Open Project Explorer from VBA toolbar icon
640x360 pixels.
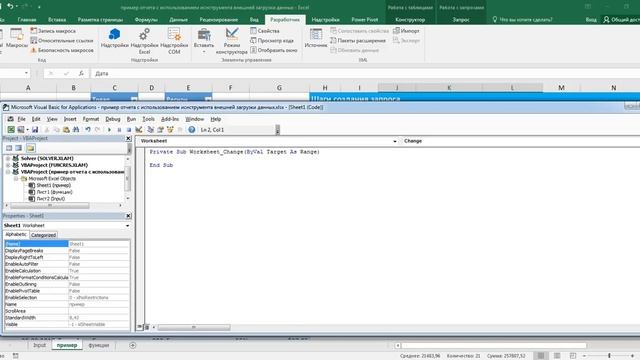pyautogui.click(x=151, y=130)
